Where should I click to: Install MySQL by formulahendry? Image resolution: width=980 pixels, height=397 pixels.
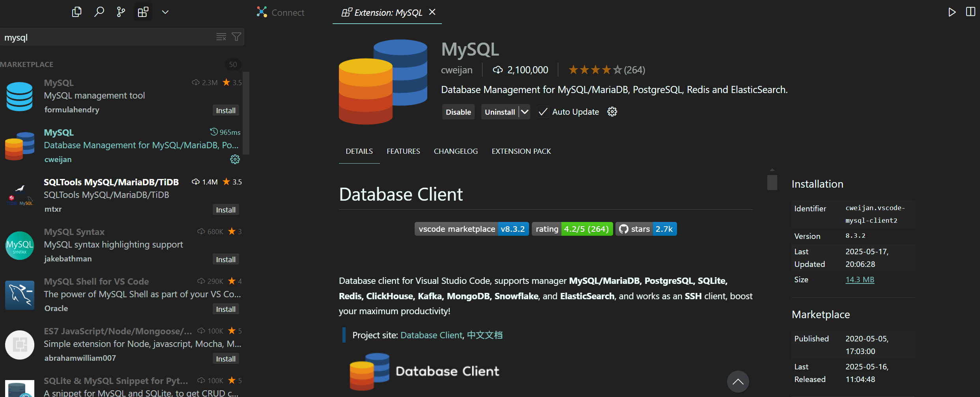pos(226,110)
